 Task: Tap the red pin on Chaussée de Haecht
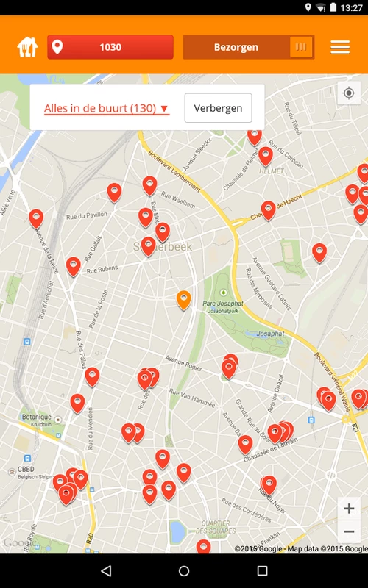pos(268,210)
